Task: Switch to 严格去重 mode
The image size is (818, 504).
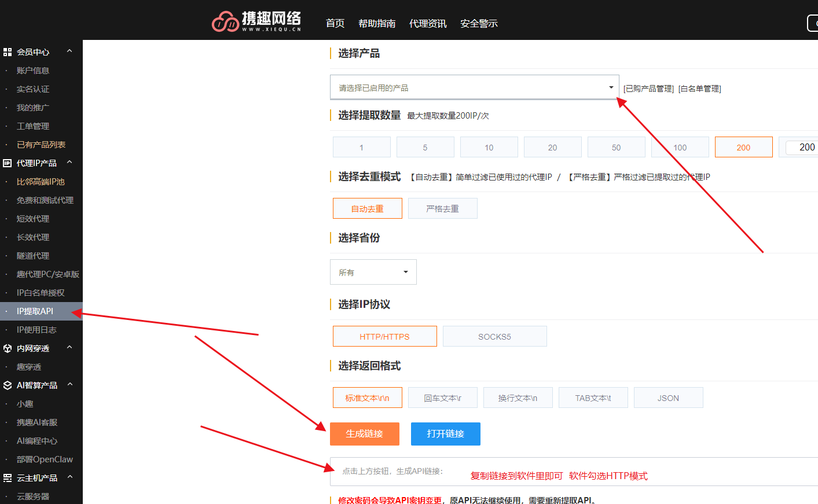Action: (x=442, y=208)
